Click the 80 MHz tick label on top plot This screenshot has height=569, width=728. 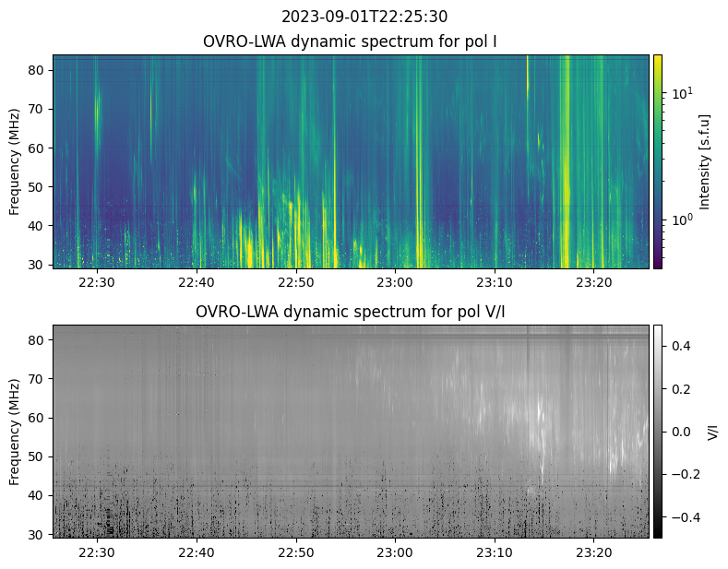pyautogui.click(x=39, y=70)
